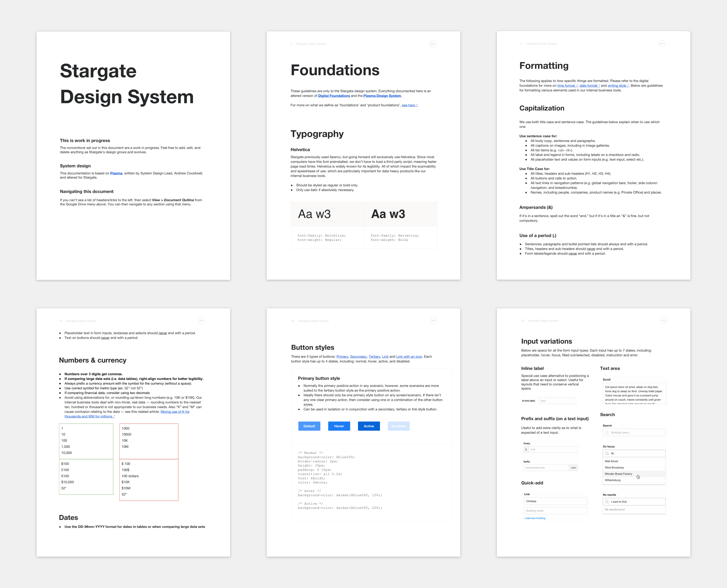The image size is (727, 588).
Task: Click the On focus search field containing 'W'
Action: (x=634, y=453)
